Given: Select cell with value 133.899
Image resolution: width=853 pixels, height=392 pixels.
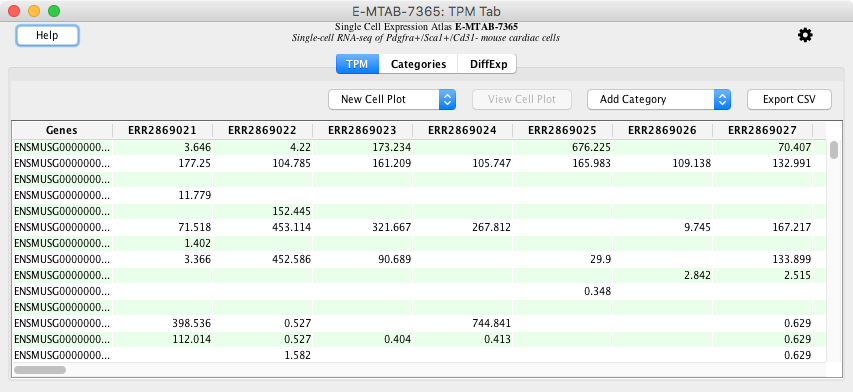Looking at the screenshot, I should pos(763,259).
